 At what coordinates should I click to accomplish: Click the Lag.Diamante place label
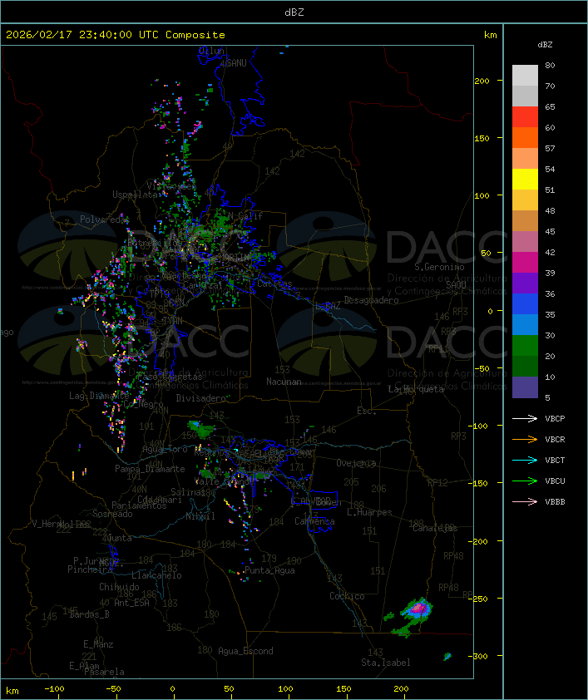pos(99,396)
